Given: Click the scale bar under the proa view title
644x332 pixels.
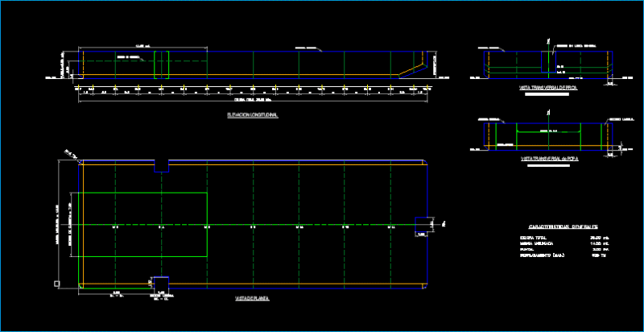Looking at the screenshot, I should (547, 94).
